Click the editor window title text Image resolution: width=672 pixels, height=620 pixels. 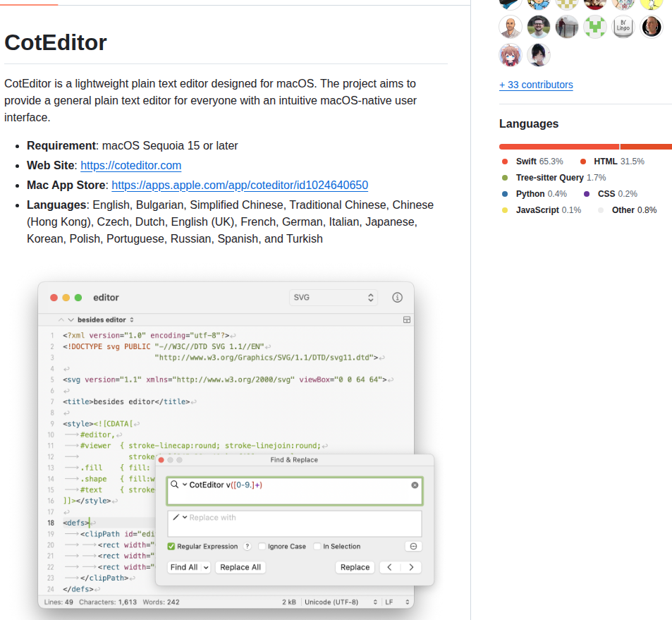pyautogui.click(x=106, y=298)
